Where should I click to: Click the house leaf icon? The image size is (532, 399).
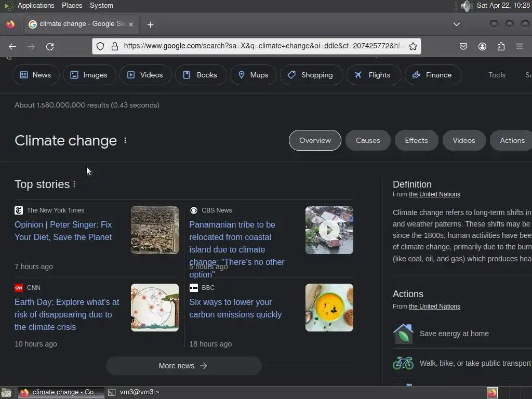[403, 334]
